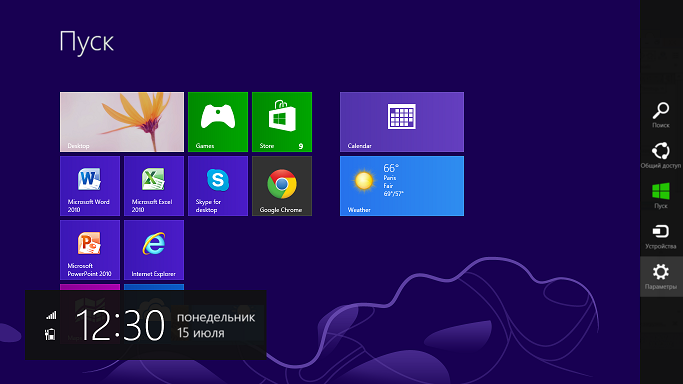
Task: Click the Store update count badge 9
Action: [301, 146]
